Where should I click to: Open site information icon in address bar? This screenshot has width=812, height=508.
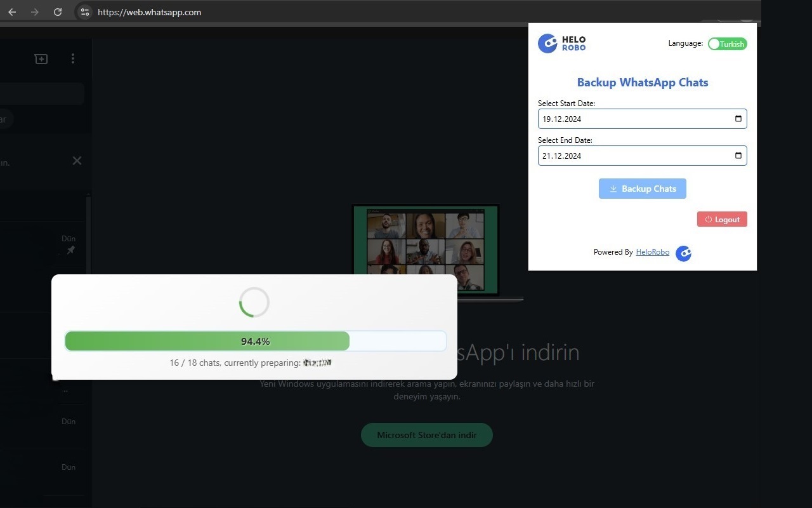point(84,12)
